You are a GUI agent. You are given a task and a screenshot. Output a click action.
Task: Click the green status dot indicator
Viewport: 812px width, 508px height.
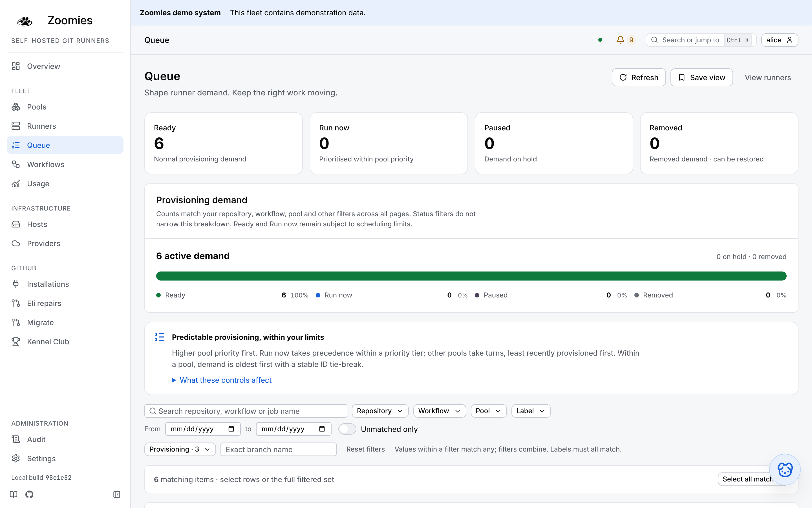click(600, 40)
